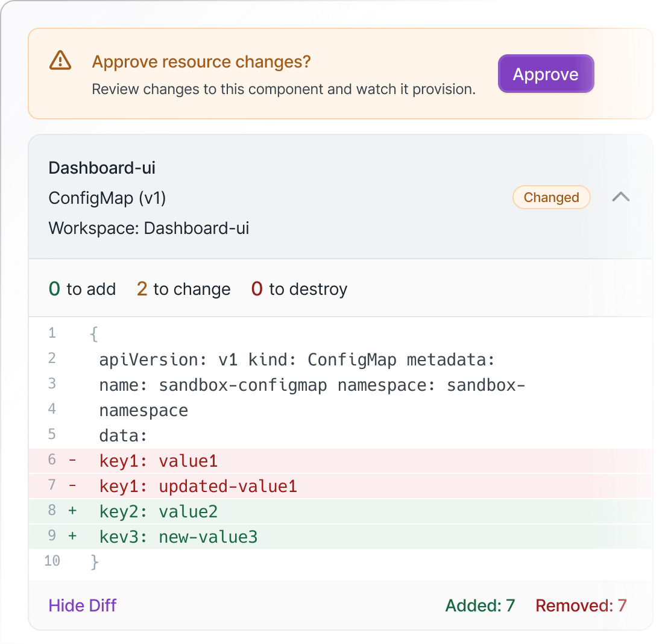This screenshot has width=668, height=644.
Task: Click added line 'key2: value2'
Action: coord(158,511)
